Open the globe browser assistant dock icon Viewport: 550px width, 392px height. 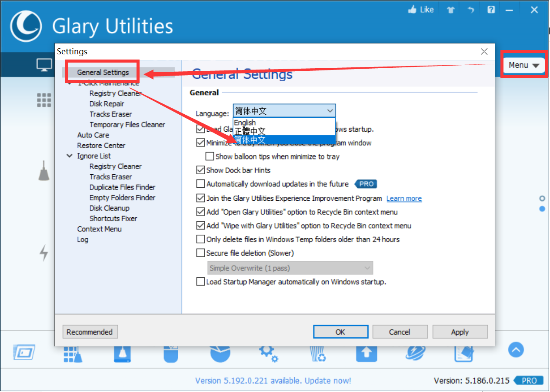point(416,353)
